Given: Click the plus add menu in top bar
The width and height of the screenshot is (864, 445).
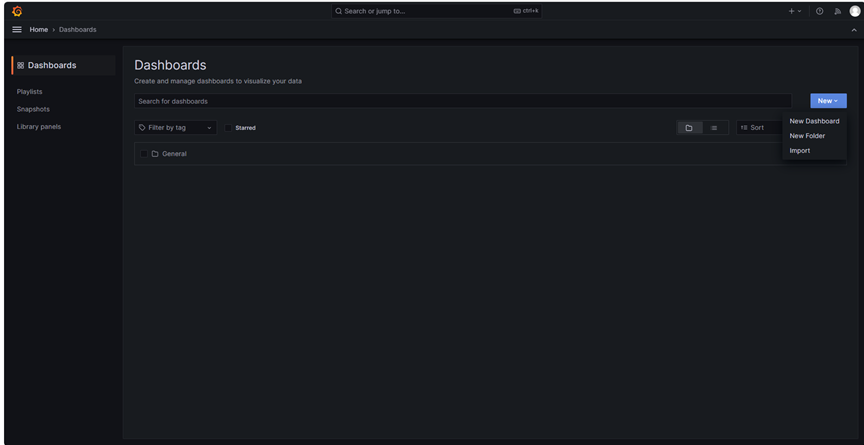Looking at the screenshot, I should pyautogui.click(x=795, y=11).
